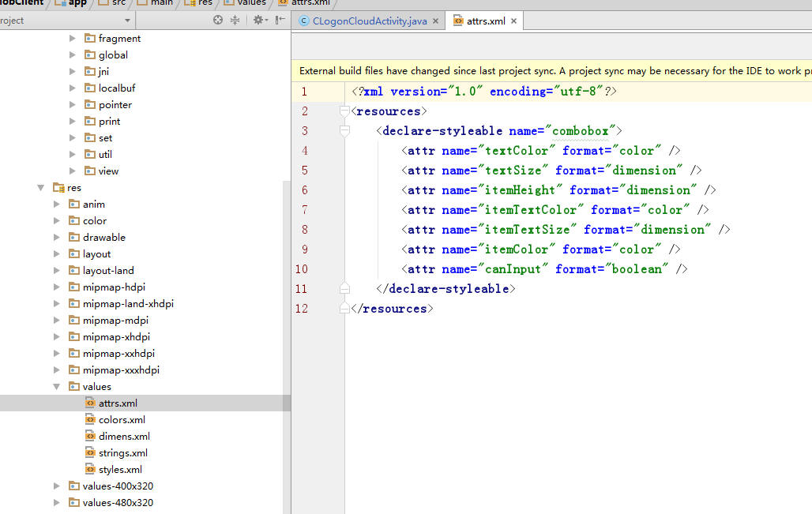
Task: Open the project view type dropdown
Action: coord(128,21)
